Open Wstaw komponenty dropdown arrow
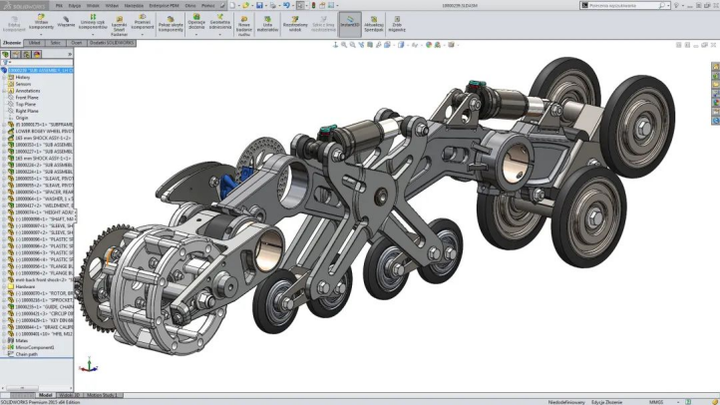 [x=41, y=34]
